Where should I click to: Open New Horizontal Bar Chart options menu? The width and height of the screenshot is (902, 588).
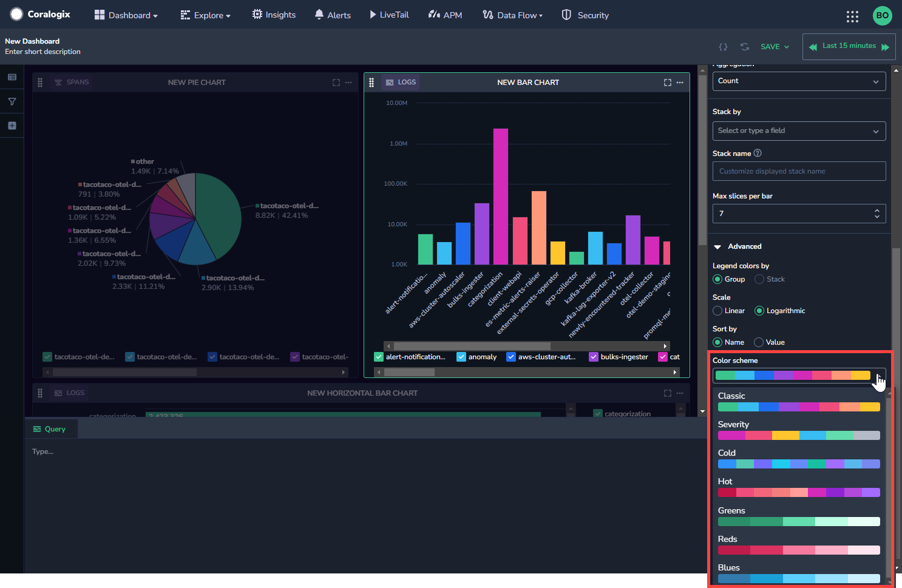[680, 393]
